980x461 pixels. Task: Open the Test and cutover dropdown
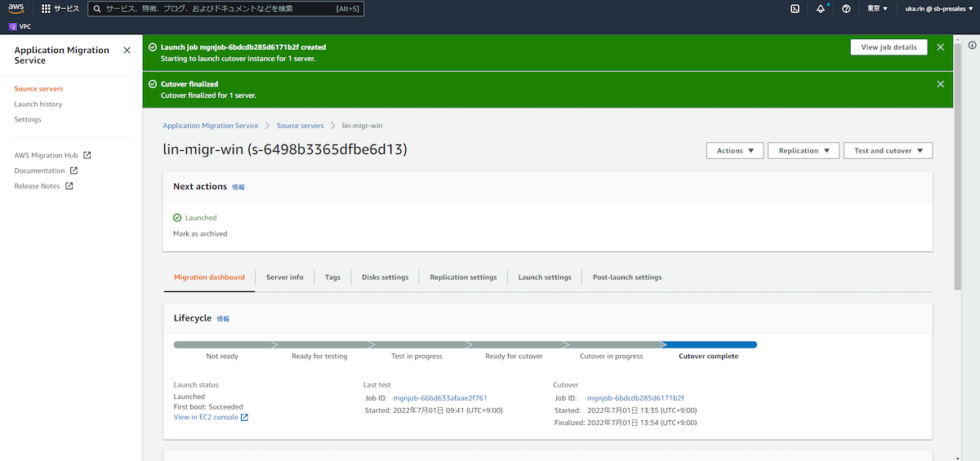888,151
